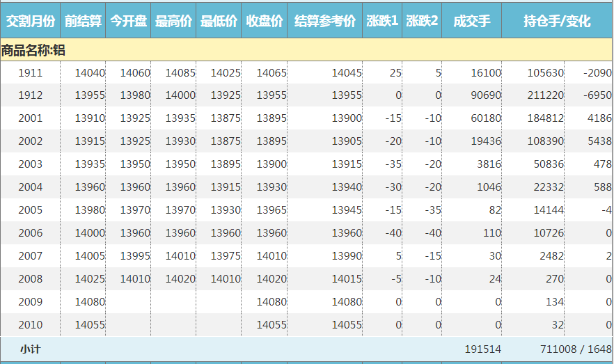Click the 收盘价 column header
The height and width of the screenshot is (364, 614).
point(265,22)
